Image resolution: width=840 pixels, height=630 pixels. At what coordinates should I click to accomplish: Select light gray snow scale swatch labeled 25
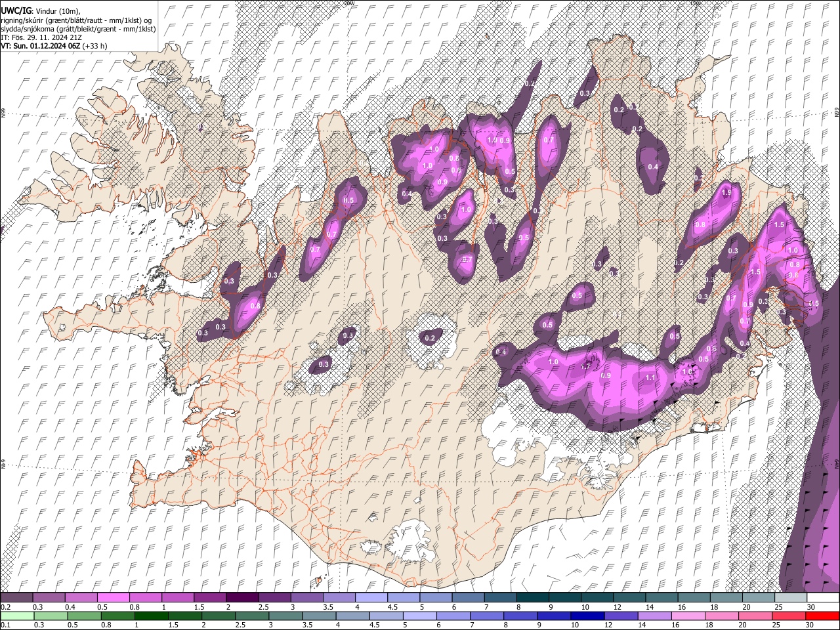click(789, 597)
